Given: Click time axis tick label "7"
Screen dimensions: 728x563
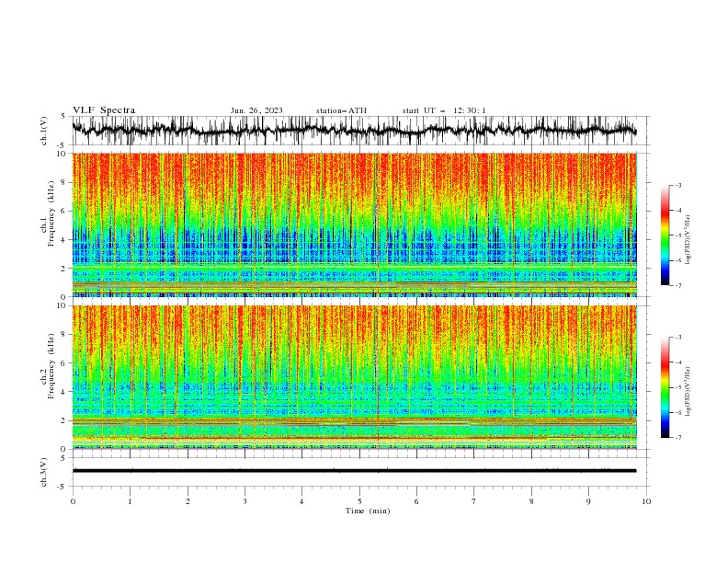Looking at the screenshot, I should click(x=474, y=501).
